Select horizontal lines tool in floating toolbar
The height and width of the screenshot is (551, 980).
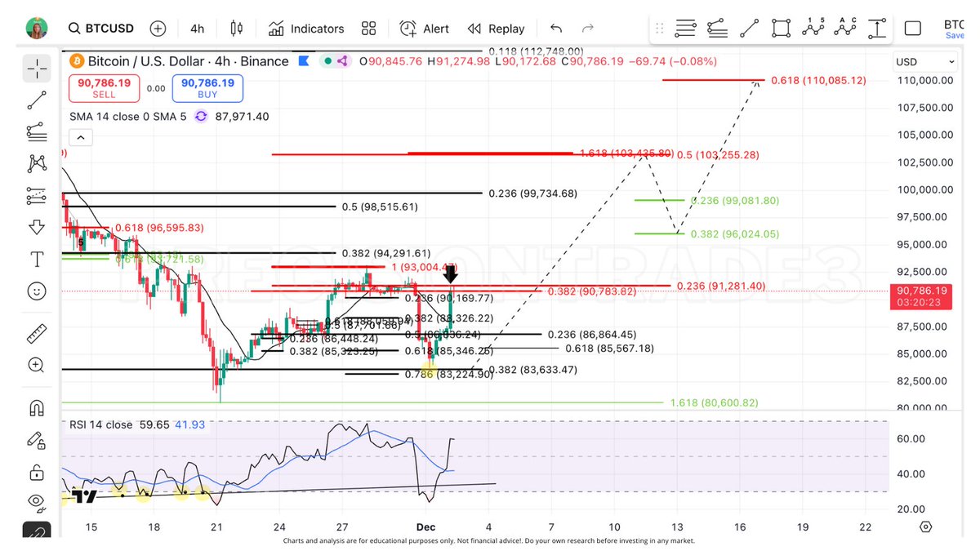[686, 29]
